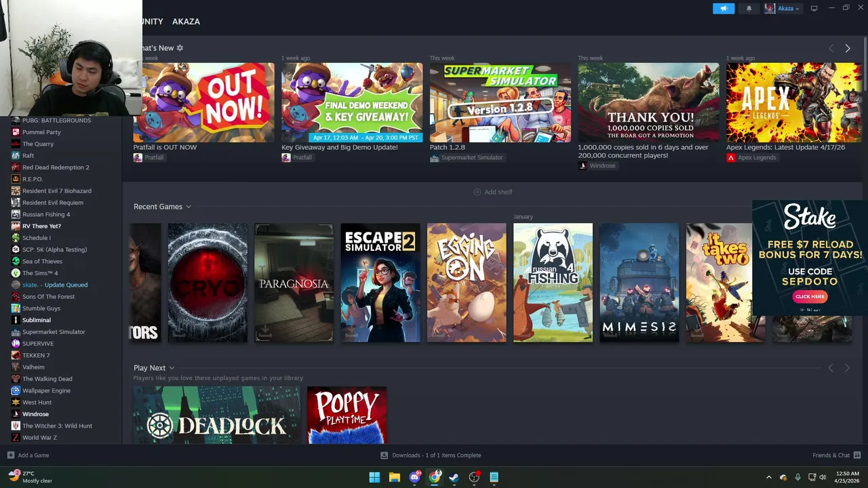868x488 pixels.
Task: Select the MIMESIS game cover
Action: tap(639, 283)
